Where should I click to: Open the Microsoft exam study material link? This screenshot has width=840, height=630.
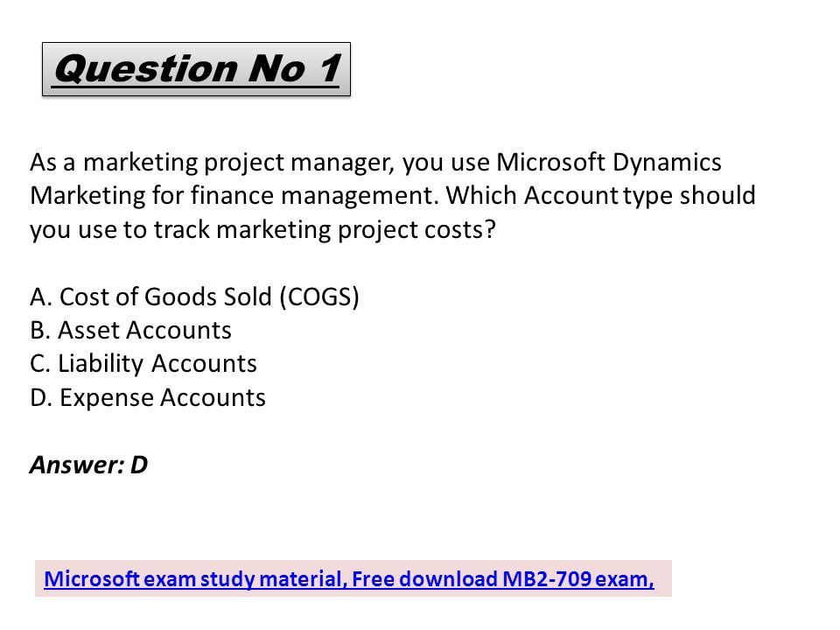(349, 579)
